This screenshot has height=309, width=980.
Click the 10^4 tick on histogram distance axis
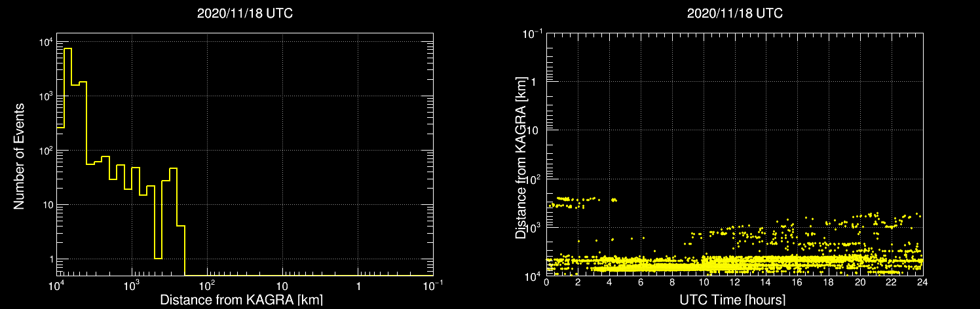[56, 285]
